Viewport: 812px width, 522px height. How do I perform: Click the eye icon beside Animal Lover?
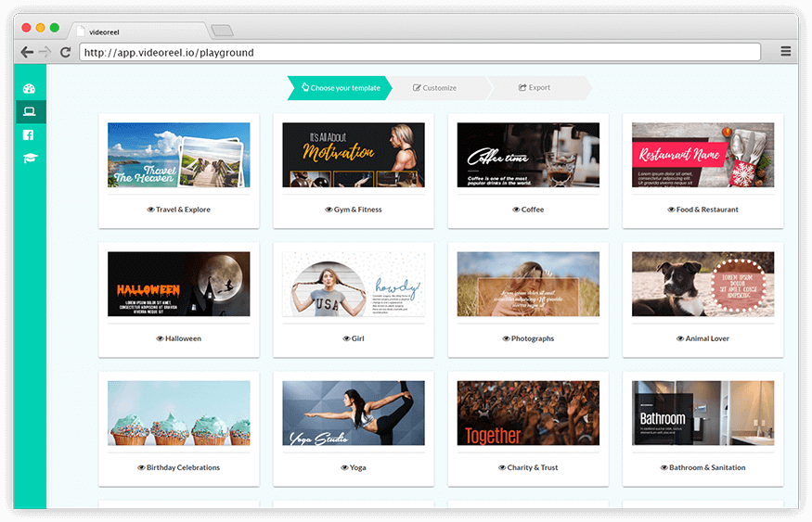point(680,338)
